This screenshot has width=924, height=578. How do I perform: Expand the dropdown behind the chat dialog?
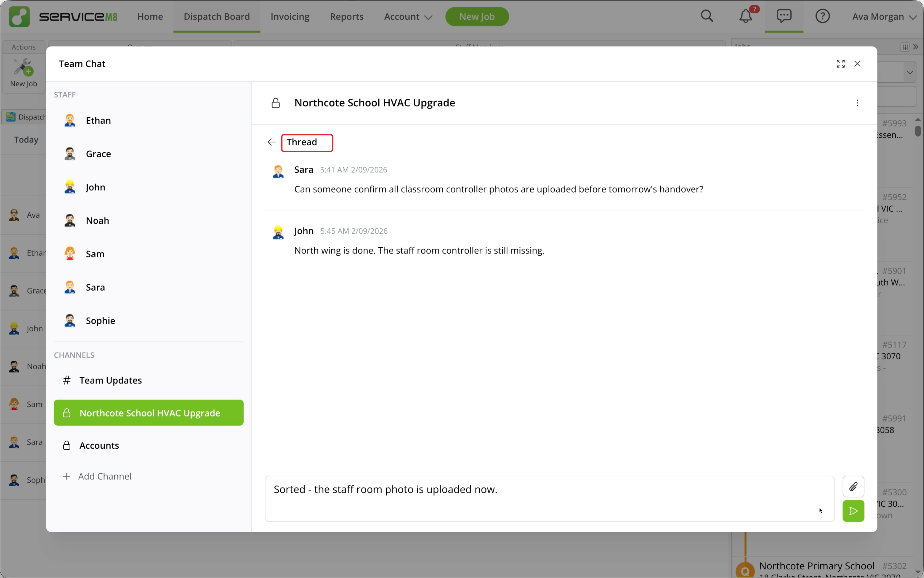tap(910, 72)
